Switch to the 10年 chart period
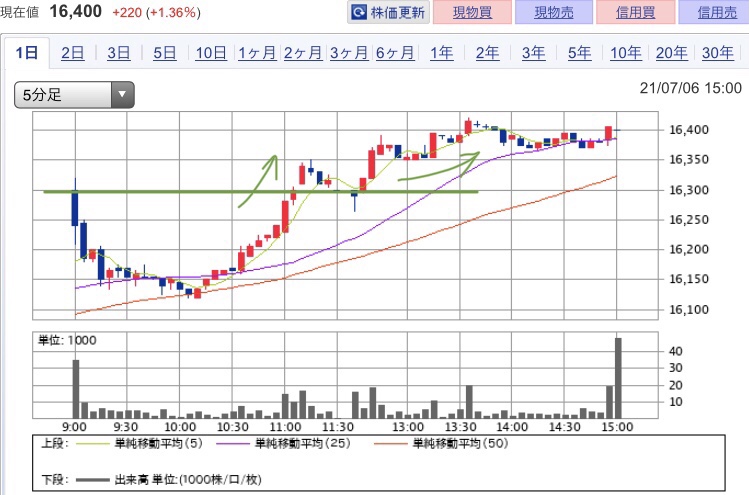The width and height of the screenshot is (749, 495). tap(626, 53)
